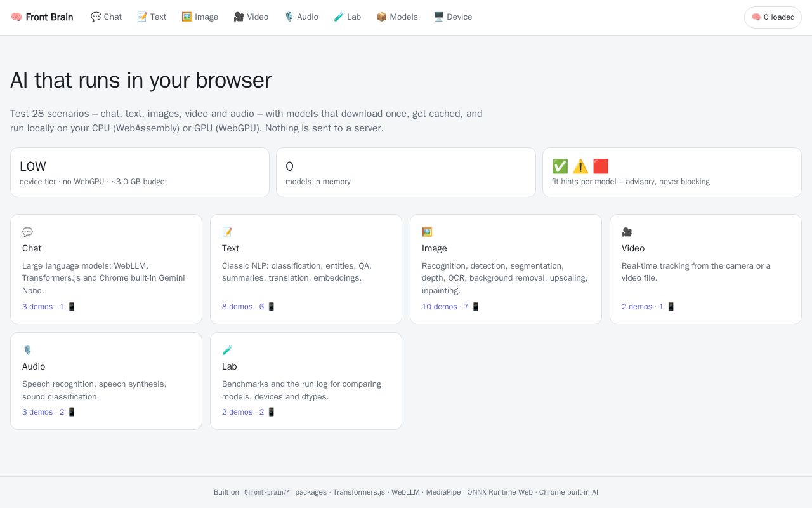812x508 pixels.
Task: Open the Models page from navbar
Action: coord(397,17)
